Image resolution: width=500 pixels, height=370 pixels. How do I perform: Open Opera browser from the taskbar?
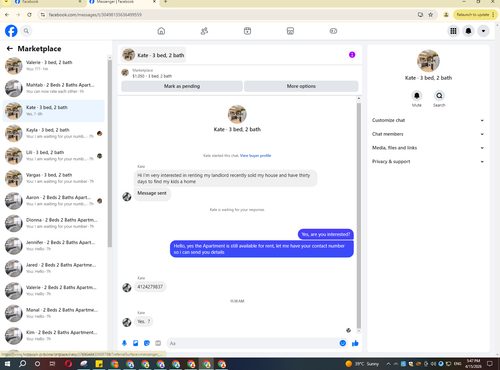click(x=68, y=364)
